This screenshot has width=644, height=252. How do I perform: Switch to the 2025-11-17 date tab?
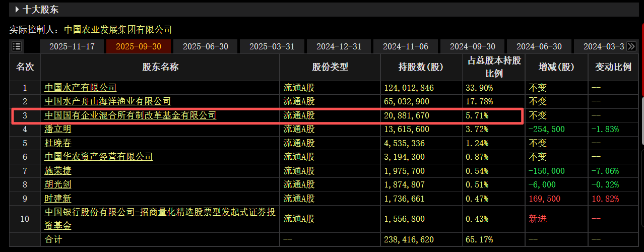click(72, 46)
